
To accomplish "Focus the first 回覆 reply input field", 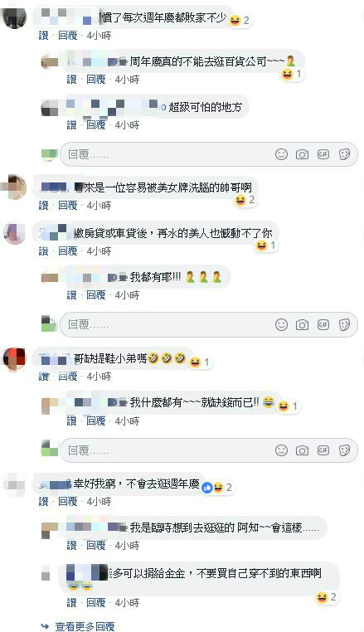I will coord(208,154).
